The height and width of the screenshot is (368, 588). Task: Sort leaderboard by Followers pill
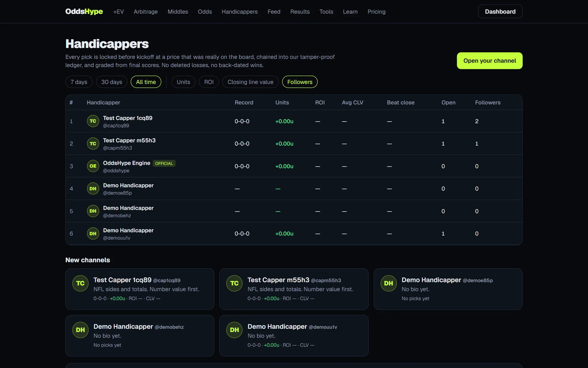[300, 82]
